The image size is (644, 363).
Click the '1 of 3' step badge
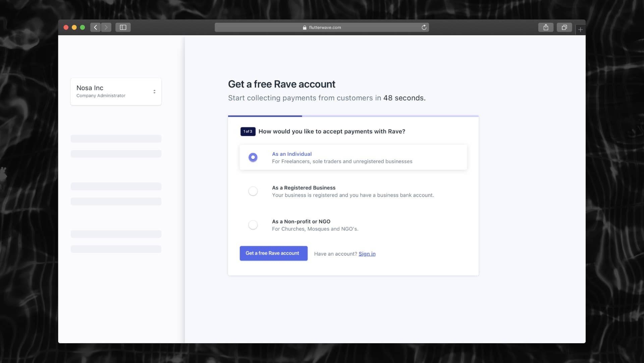(x=248, y=132)
